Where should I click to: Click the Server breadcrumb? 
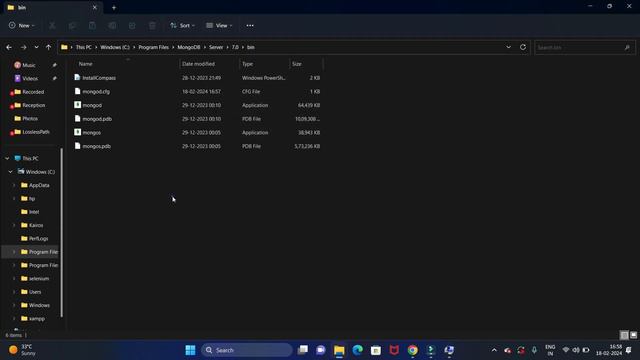(216, 47)
